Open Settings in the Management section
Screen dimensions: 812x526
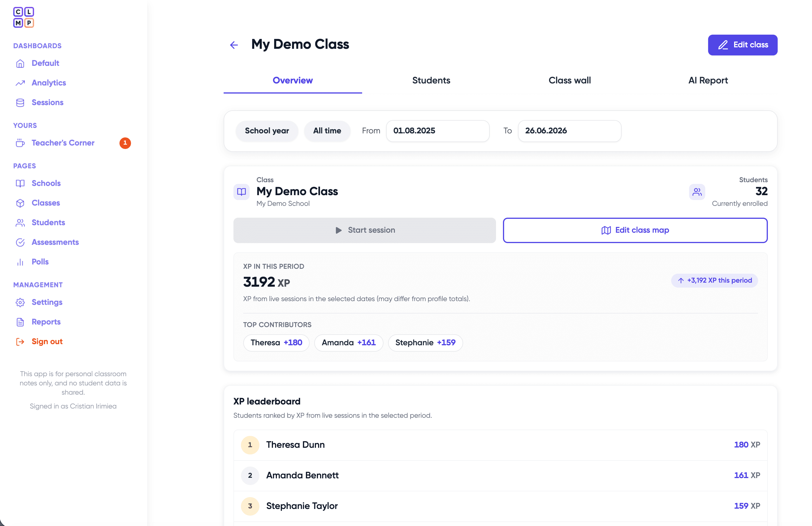pos(47,303)
